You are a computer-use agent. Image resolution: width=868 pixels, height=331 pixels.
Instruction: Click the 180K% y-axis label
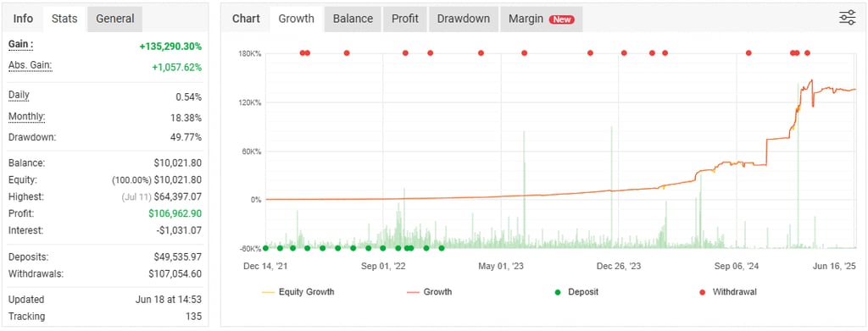click(x=250, y=53)
